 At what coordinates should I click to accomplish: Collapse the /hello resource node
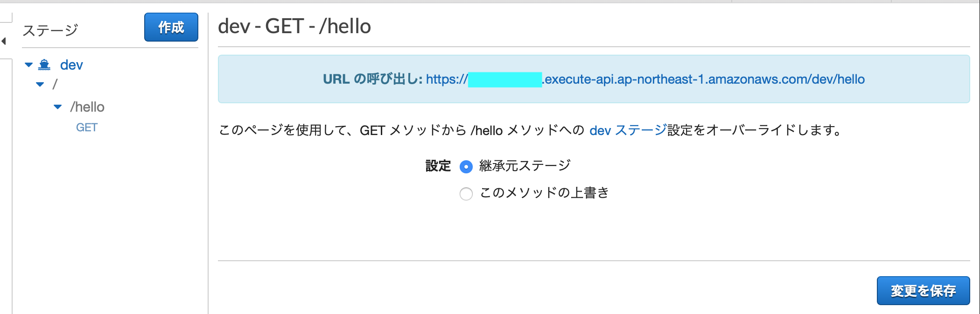point(57,107)
